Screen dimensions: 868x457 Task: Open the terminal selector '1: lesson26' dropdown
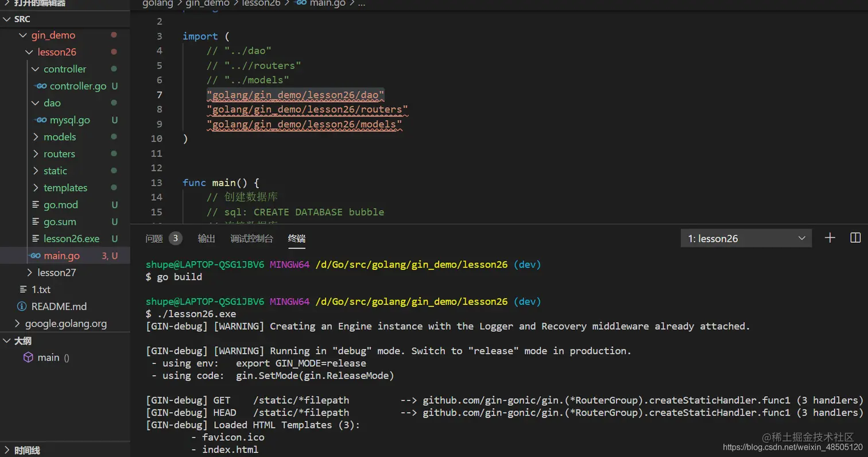746,238
